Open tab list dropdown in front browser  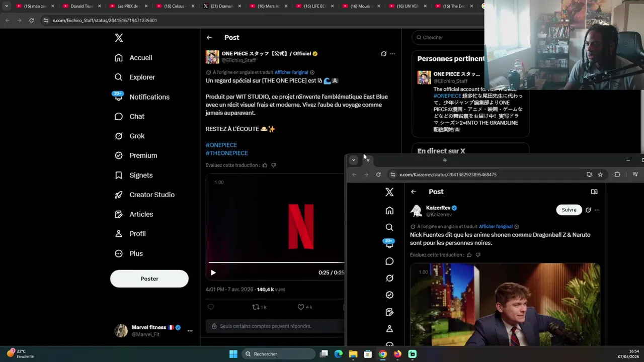tap(354, 160)
